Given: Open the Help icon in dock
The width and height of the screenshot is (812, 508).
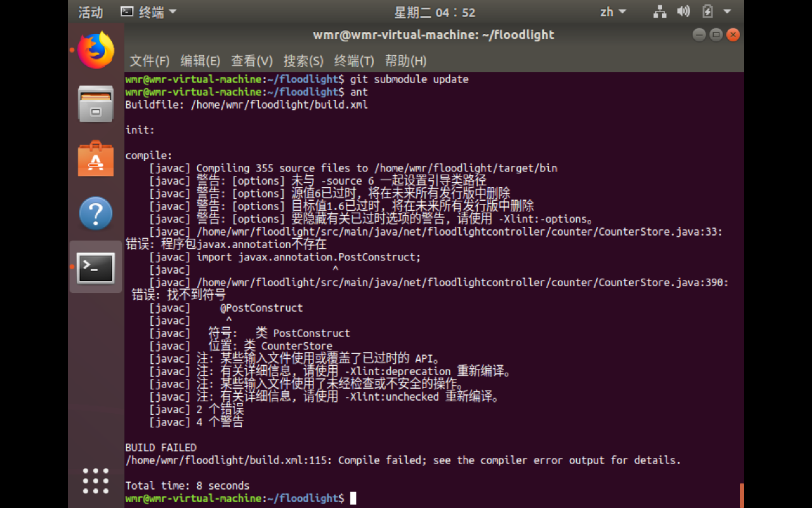Looking at the screenshot, I should point(96,213).
